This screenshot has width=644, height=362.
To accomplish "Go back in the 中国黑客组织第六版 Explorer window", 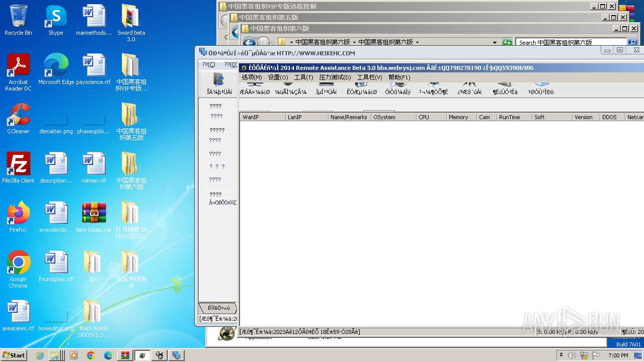I will (x=250, y=42).
